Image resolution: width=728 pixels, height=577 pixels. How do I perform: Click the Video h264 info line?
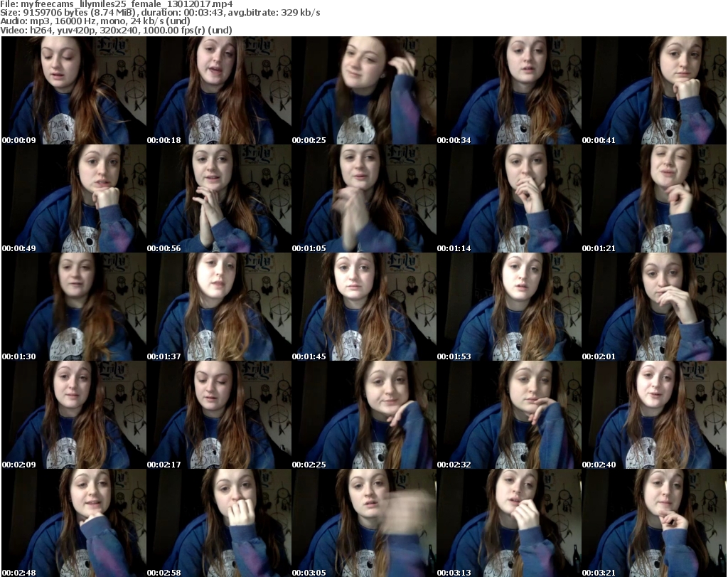tap(116, 30)
